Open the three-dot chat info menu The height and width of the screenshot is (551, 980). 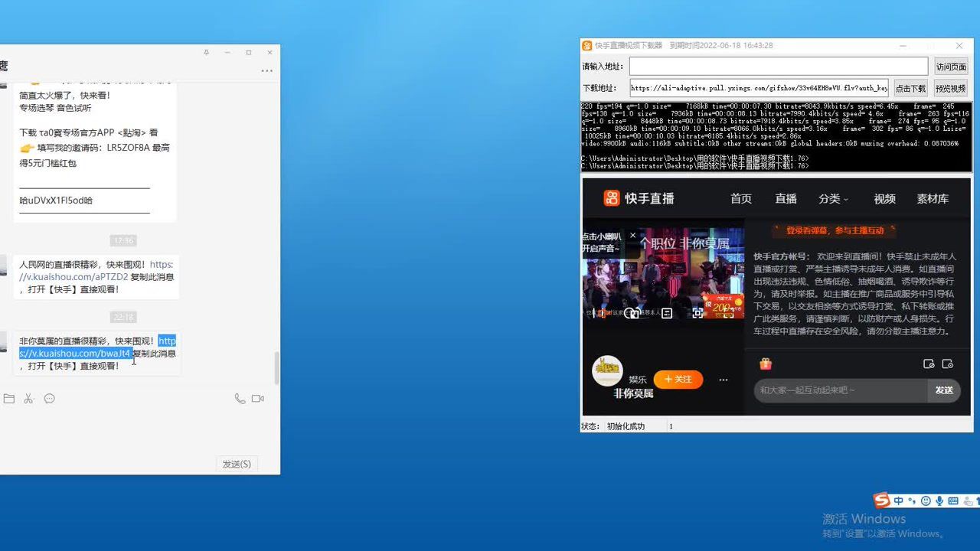click(266, 70)
